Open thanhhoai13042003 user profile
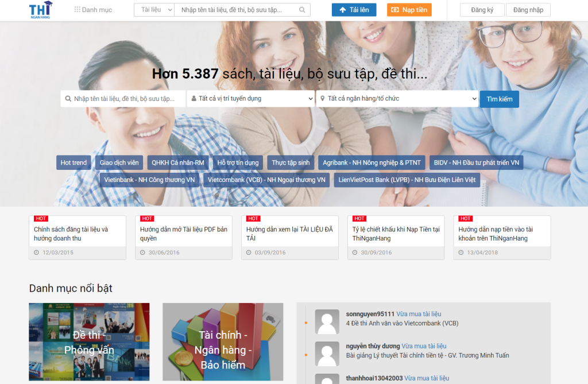 pyautogui.click(x=374, y=378)
